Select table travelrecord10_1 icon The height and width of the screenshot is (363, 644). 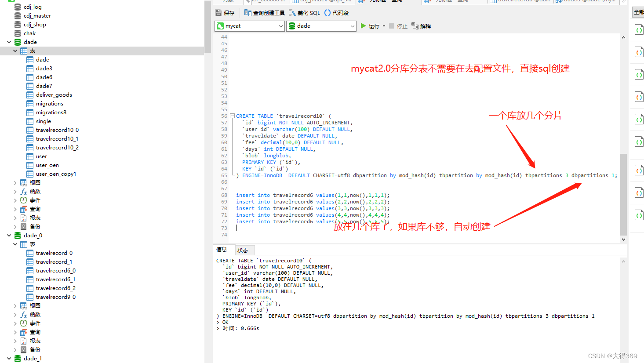tap(30, 139)
